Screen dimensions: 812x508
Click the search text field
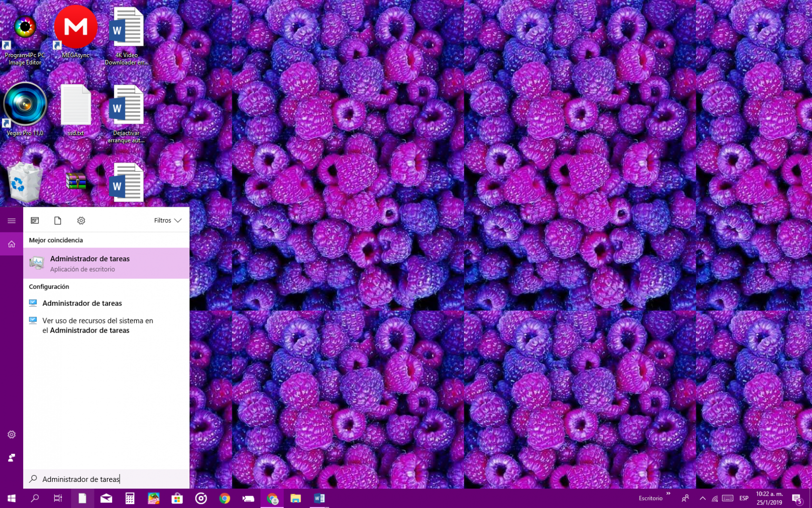106,479
